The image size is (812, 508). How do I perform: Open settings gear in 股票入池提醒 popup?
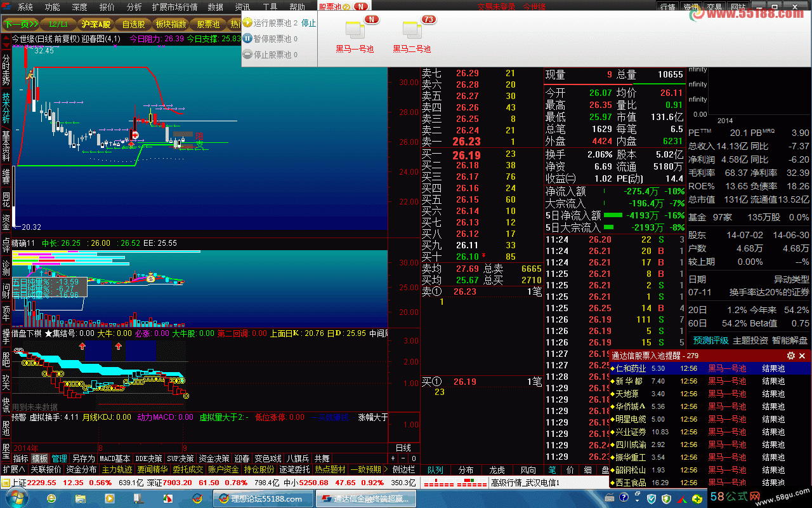click(791, 356)
